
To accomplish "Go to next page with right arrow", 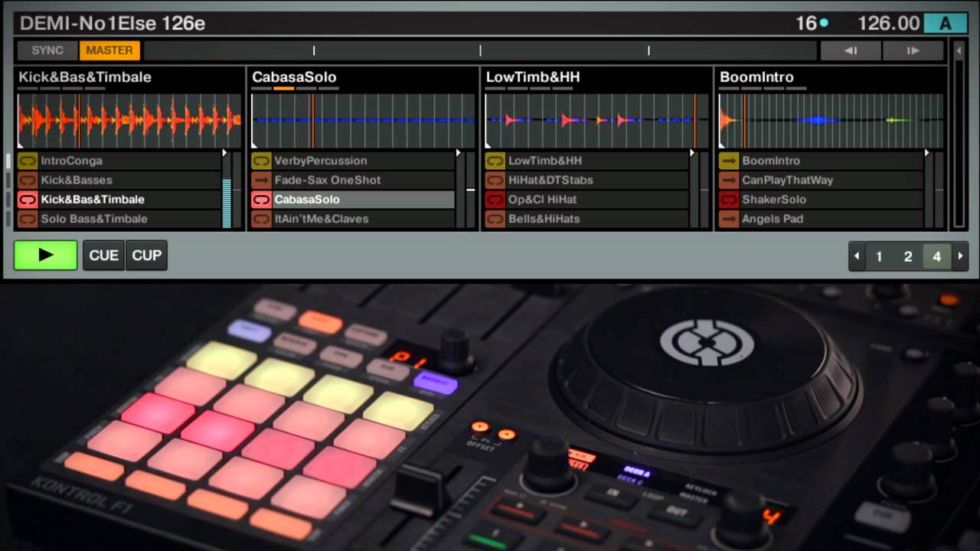I will coord(960,256).
